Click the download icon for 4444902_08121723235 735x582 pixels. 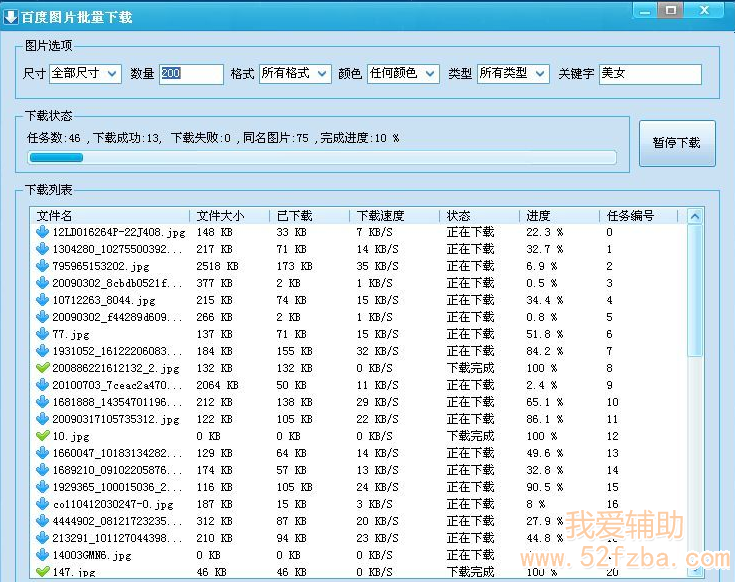(43, 521)
